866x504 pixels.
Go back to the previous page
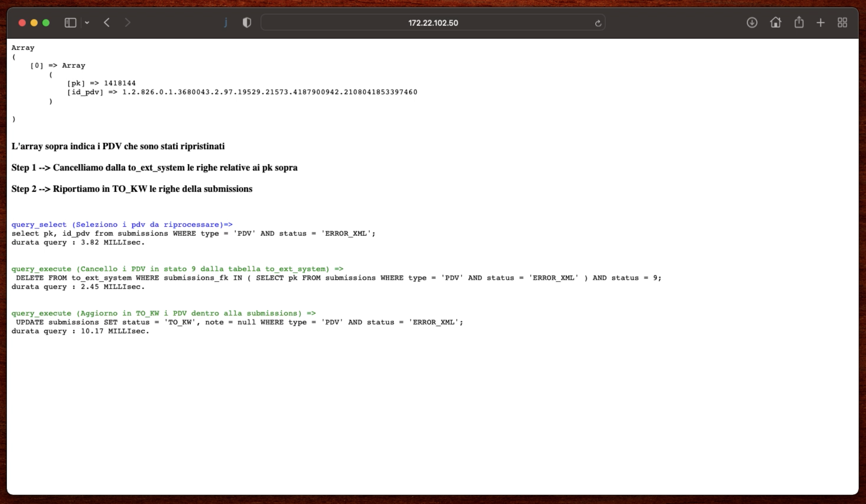click(107, 23)
